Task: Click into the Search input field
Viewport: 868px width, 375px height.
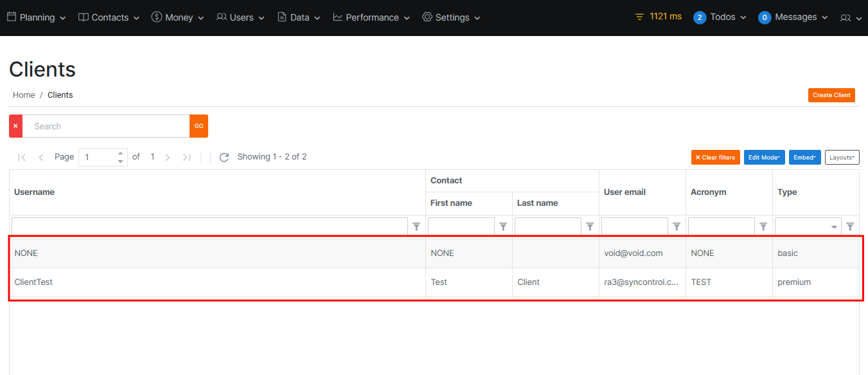Action: [x=106, y=126]
